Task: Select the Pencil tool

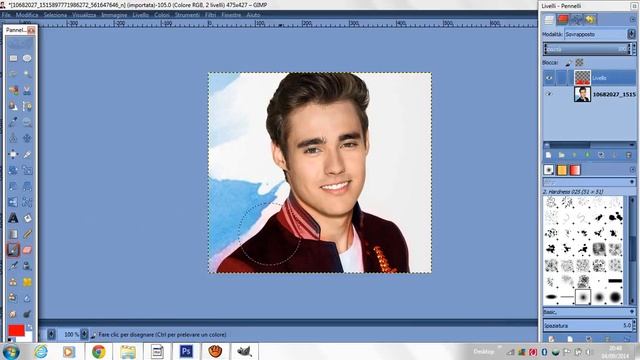Action: (x=27, y=234)
